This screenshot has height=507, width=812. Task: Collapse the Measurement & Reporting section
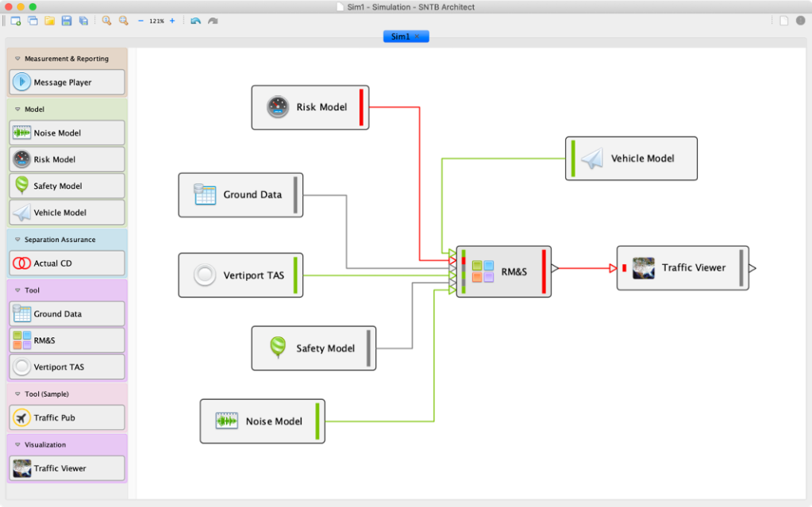tap(17, 59)
